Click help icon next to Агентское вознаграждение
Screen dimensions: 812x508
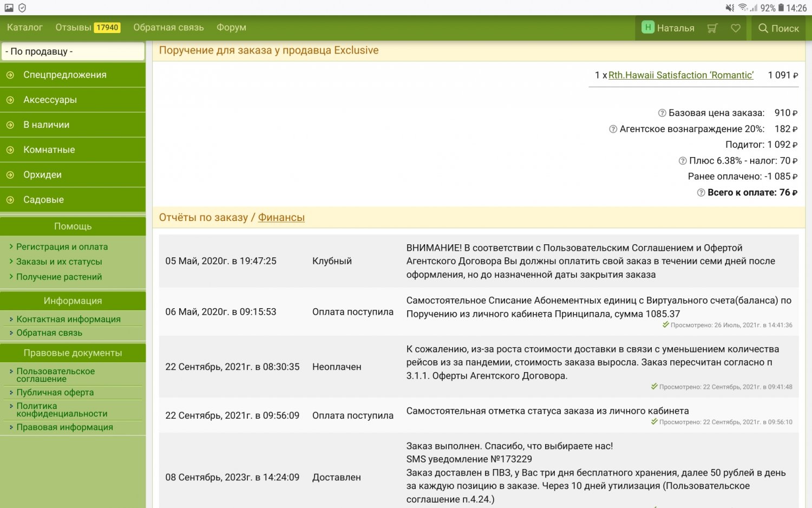coord(613,129)
